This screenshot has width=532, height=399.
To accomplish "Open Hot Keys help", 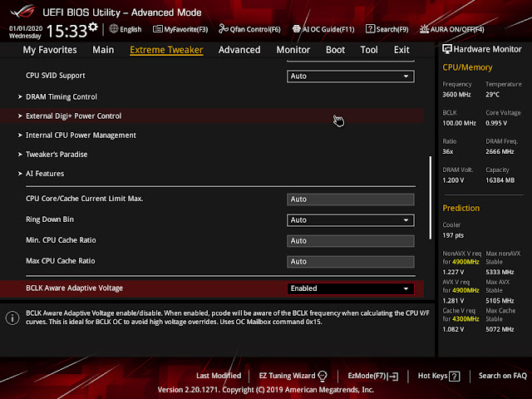I will [439, 376].
